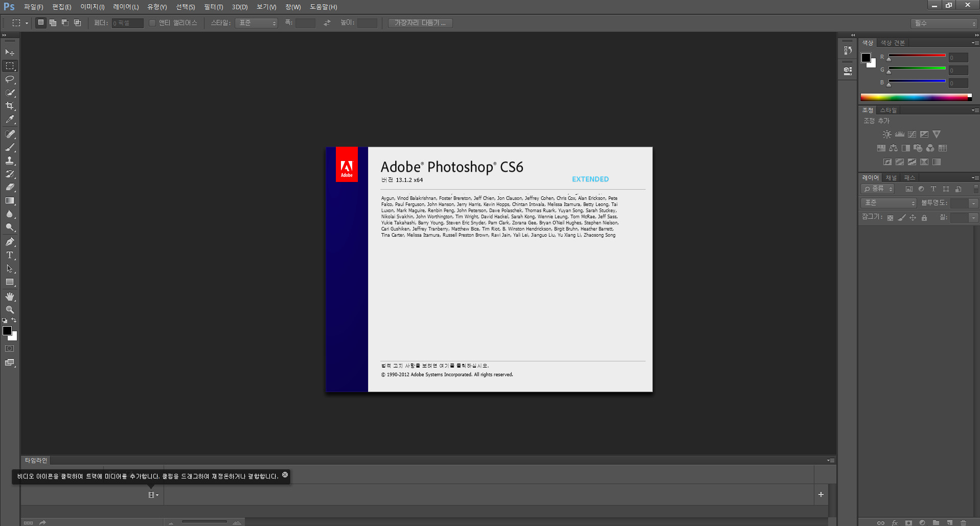Add a track with the plus button
The image size is (980, 526).
pos(821,494)
